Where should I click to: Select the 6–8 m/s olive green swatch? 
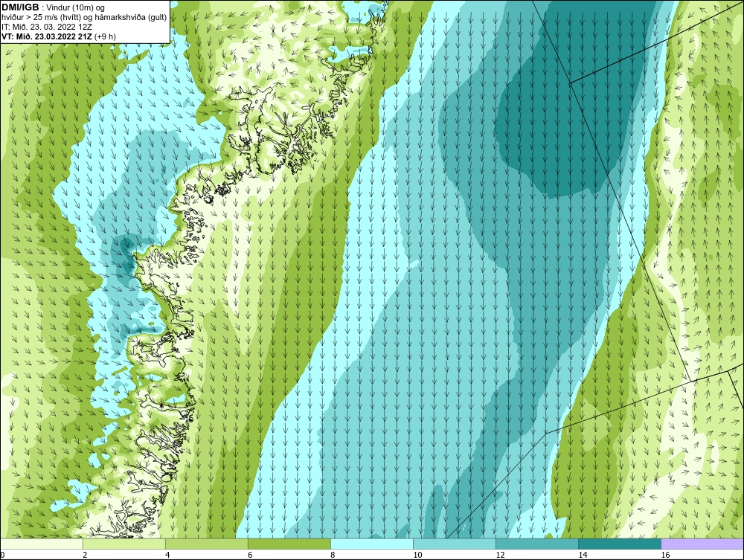click(x=289, y=544)
